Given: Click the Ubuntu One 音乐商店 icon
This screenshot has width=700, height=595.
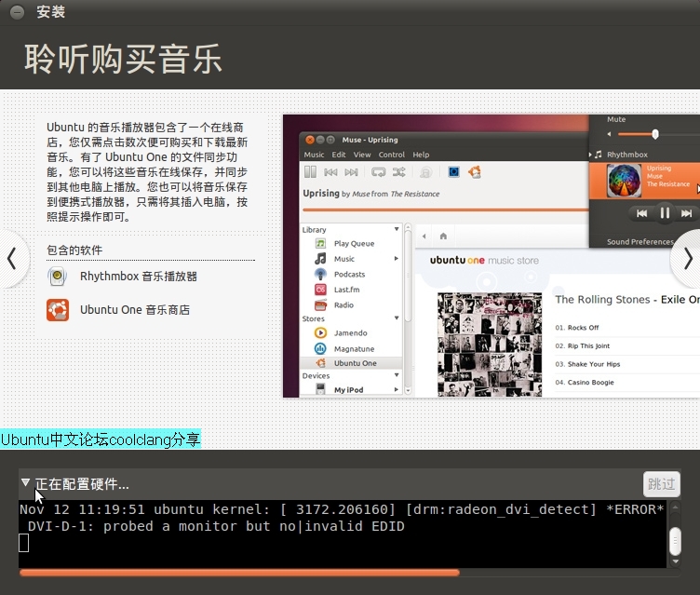Looking at the screenshot, I should pyautogui.click(x=58, y=310).
